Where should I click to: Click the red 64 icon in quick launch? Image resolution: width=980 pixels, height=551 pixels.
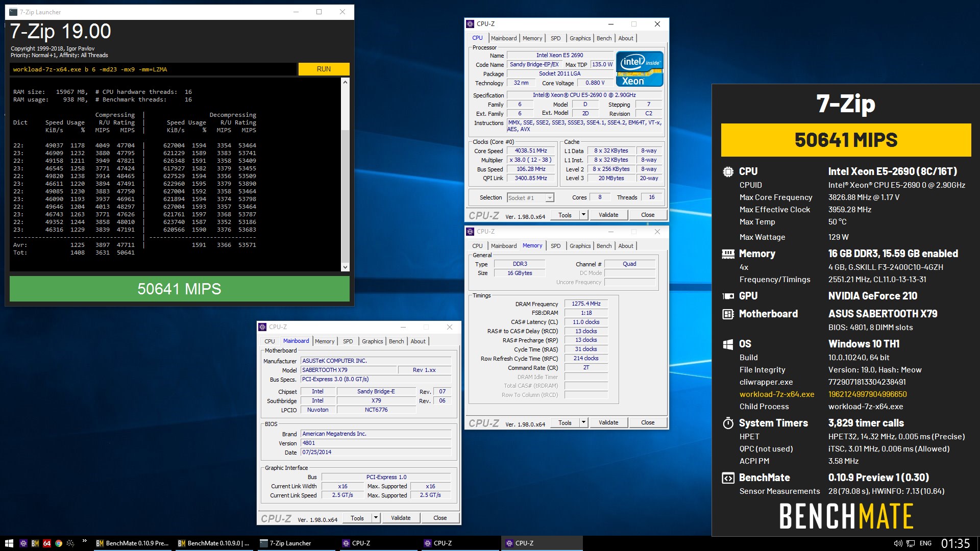pyautogui.click(x=47, y=543)
